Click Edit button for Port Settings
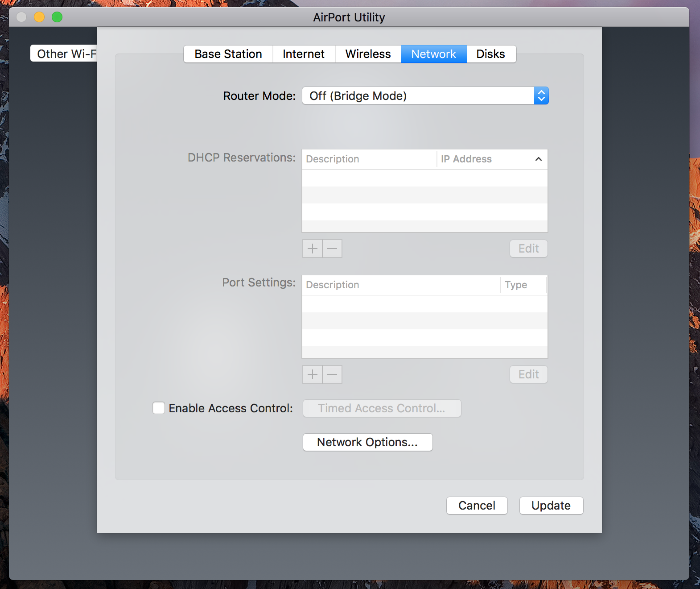This screenshot has width=700, height=589. click(x=529, y=374)
